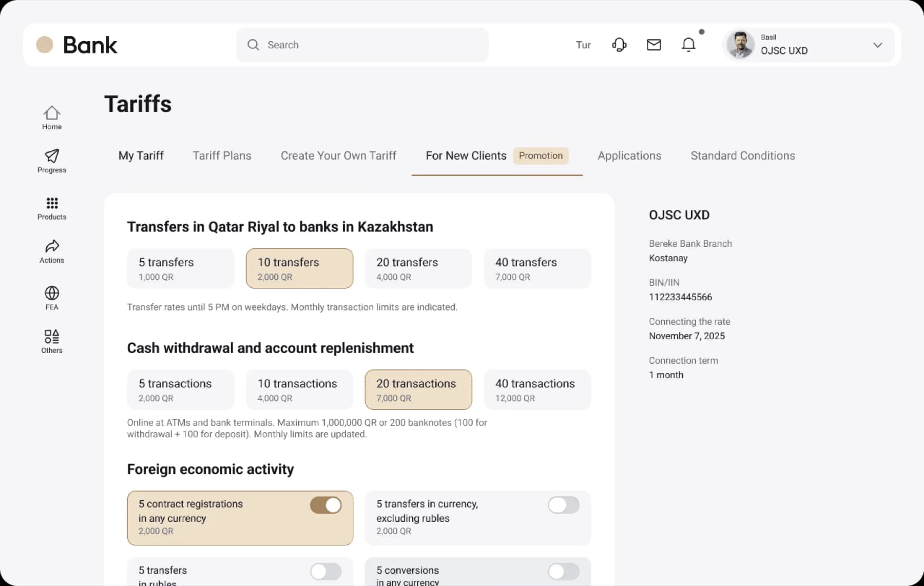Click in the Search field
The image size is (924, 586).
362,45
